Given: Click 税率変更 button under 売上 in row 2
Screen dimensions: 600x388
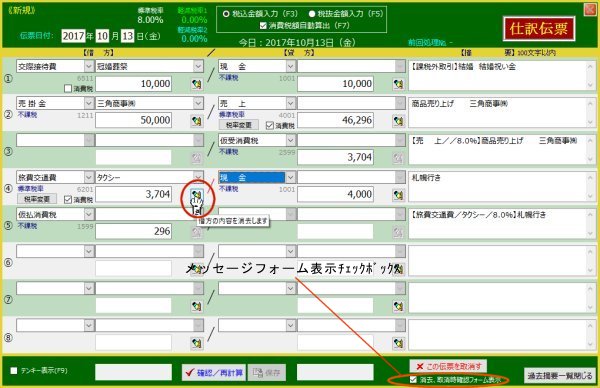Looking at the screenshot, I should [238, 125].
